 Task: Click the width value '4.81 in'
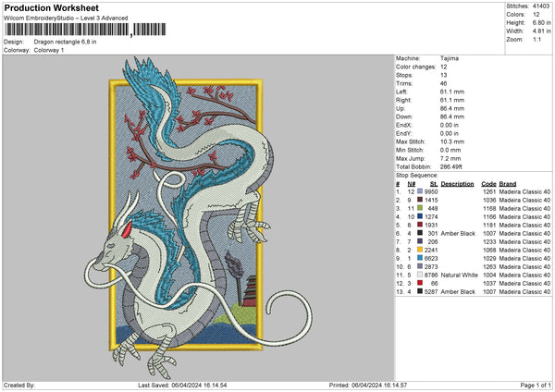click(x=541, y=31)
